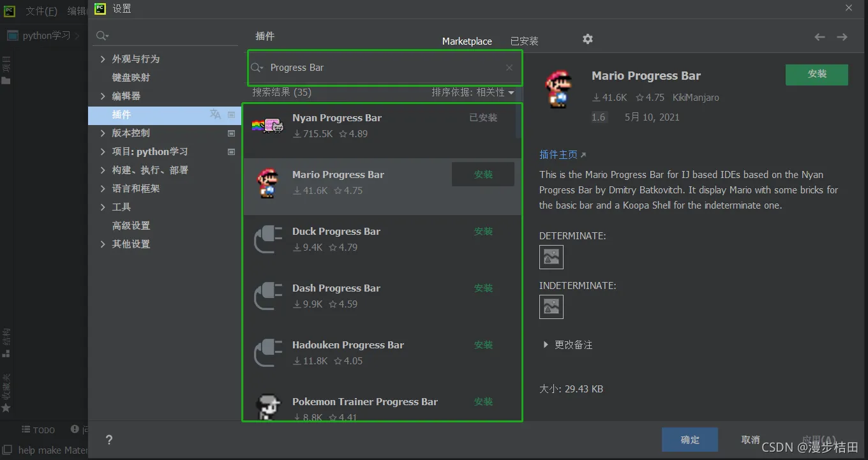Select the Hadouken Progress Bar title
Screen dimensions: 868x460
pos(348,345)
